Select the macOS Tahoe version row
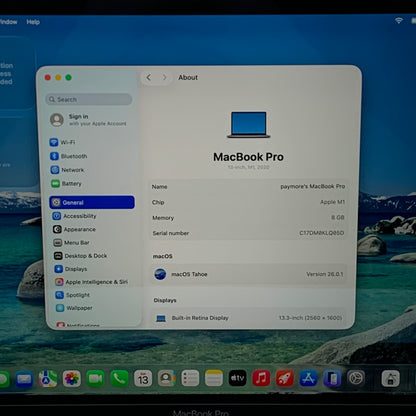The height and width of the screenshot is (416, 416). [248, 274]
